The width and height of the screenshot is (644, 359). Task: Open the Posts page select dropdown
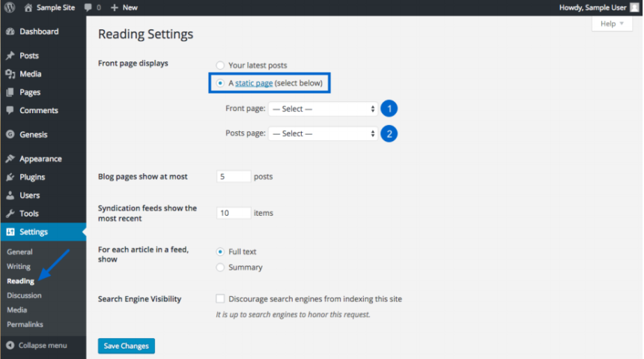pos(323,133)
